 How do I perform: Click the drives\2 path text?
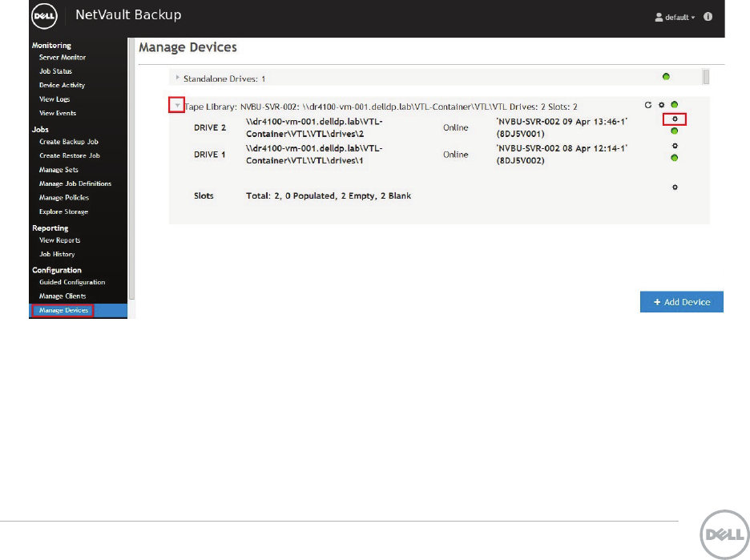click(x=314, y=127)
